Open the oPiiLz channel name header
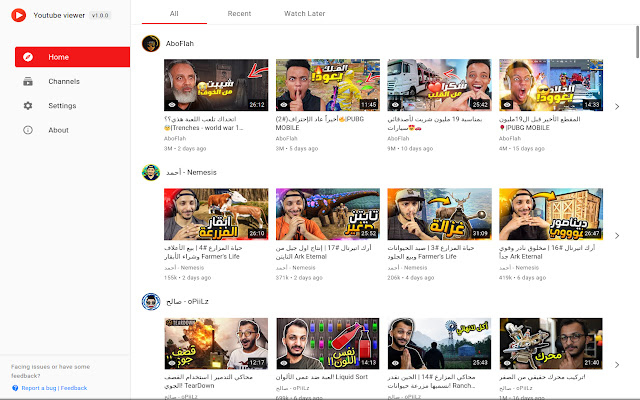640x400 pixels. tap(187, 302)
